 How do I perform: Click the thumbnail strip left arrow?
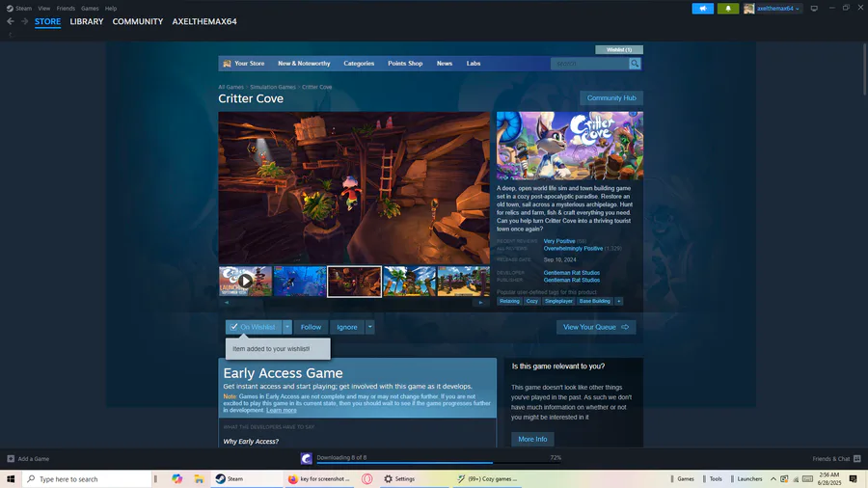pos(226,303)
